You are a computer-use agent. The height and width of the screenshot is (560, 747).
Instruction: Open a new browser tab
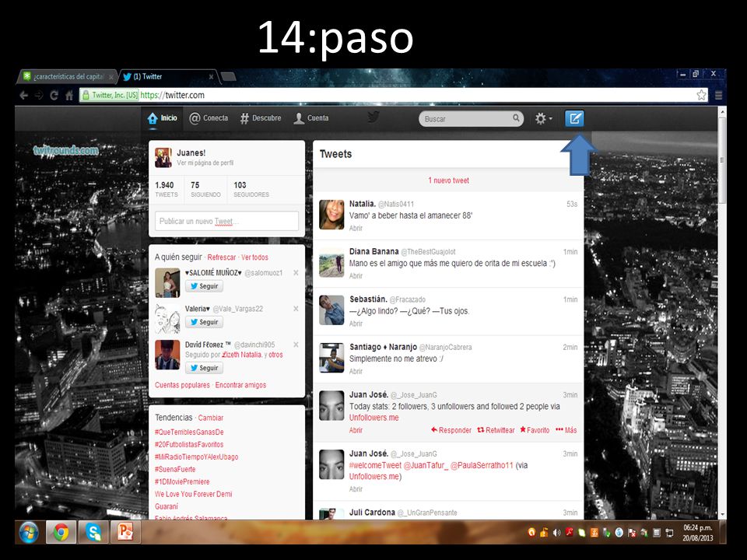229,76
